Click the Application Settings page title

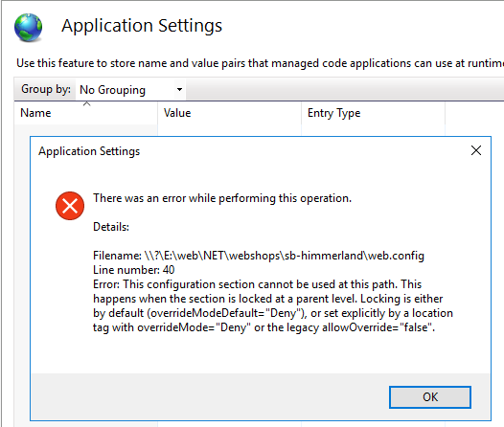click(142, 26)
